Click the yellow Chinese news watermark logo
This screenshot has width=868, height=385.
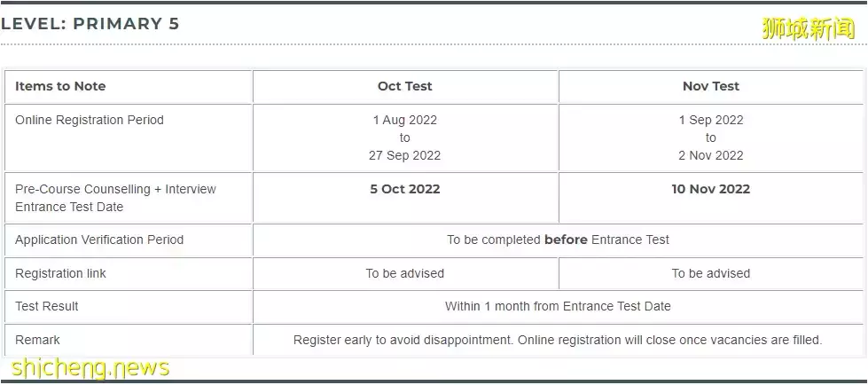point(809,28)
